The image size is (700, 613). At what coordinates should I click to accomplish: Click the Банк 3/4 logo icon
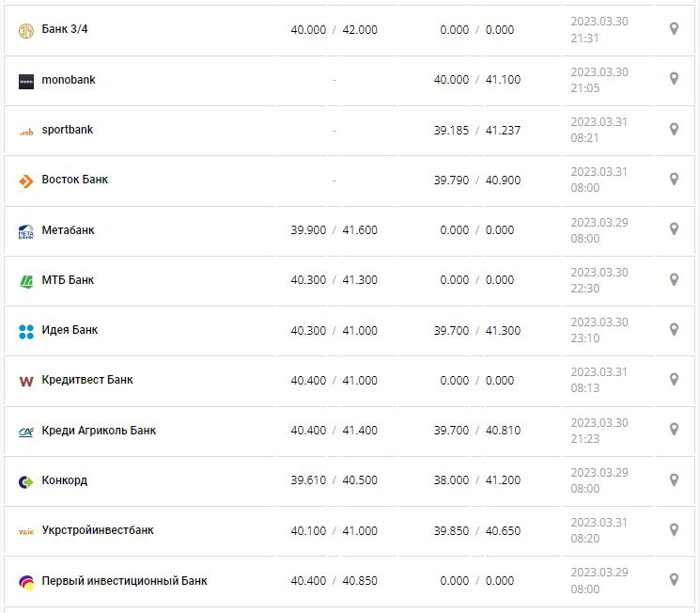tap(26, 30)
